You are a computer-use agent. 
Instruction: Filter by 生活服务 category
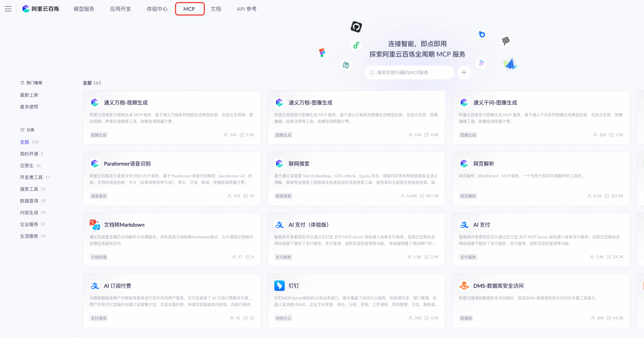29,236
